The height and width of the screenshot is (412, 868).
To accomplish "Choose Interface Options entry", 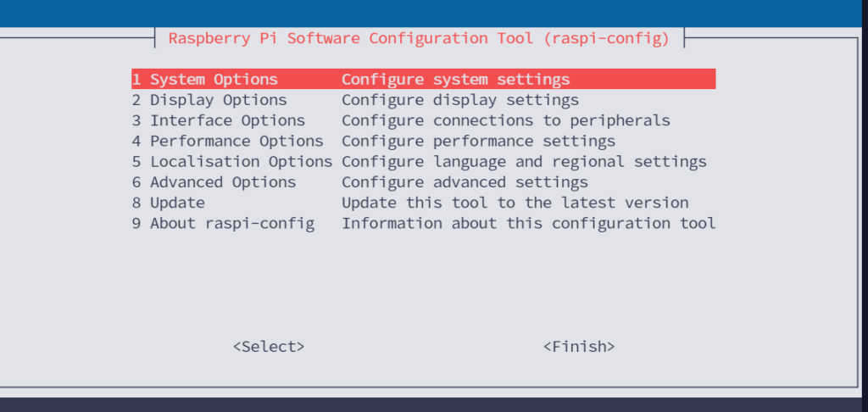I will 227,120.
